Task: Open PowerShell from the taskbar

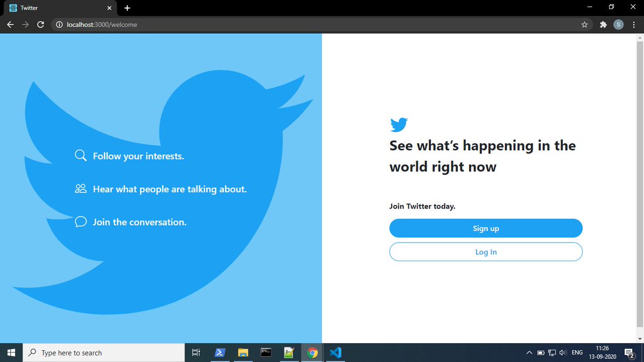Action: pos(220,353)
